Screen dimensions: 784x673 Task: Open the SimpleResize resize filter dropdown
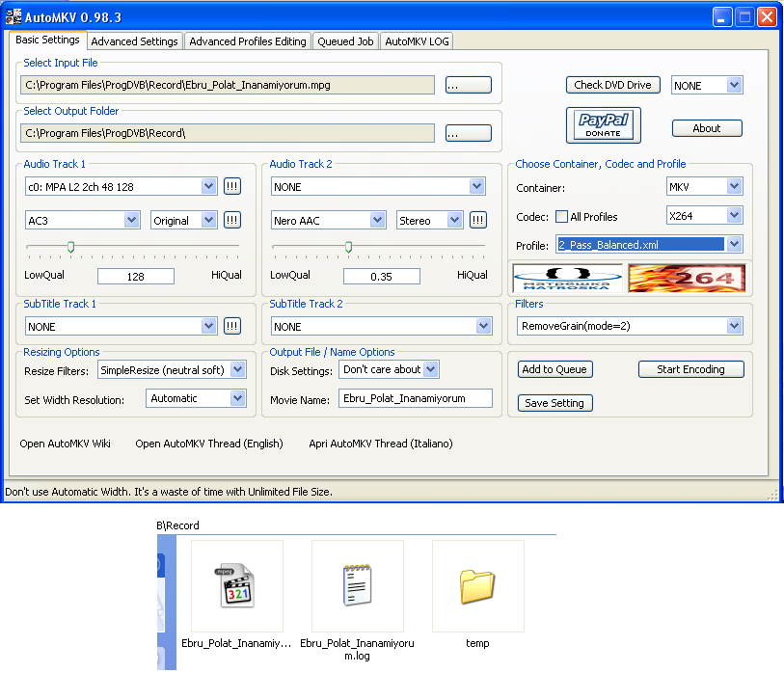(x=172, y=370)
